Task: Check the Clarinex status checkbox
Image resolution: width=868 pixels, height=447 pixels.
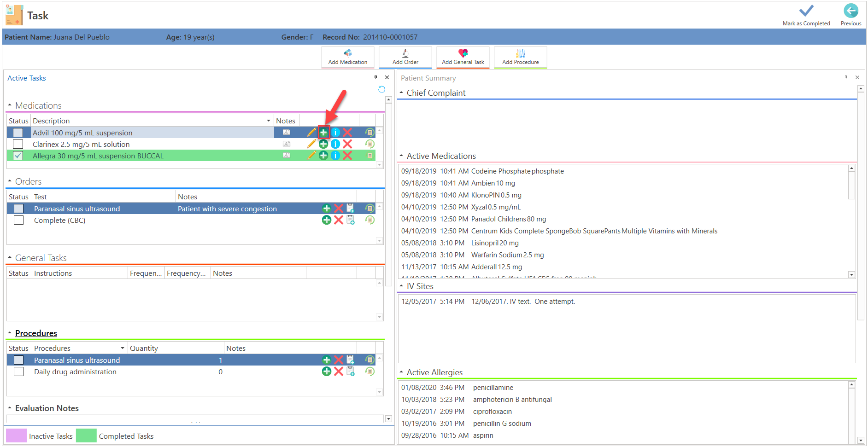Action: pos(18,144)
